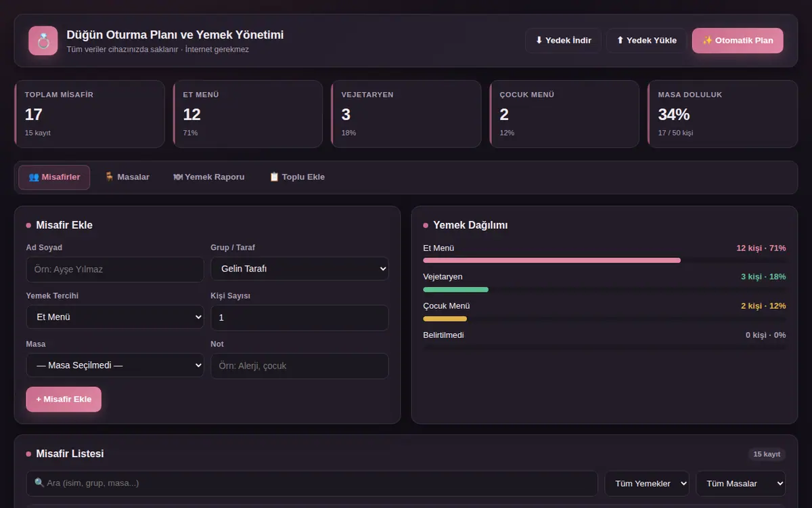Filter guest list by Tüm Masalar dropdown
The image size is (812, 508).
pos(741,484)
